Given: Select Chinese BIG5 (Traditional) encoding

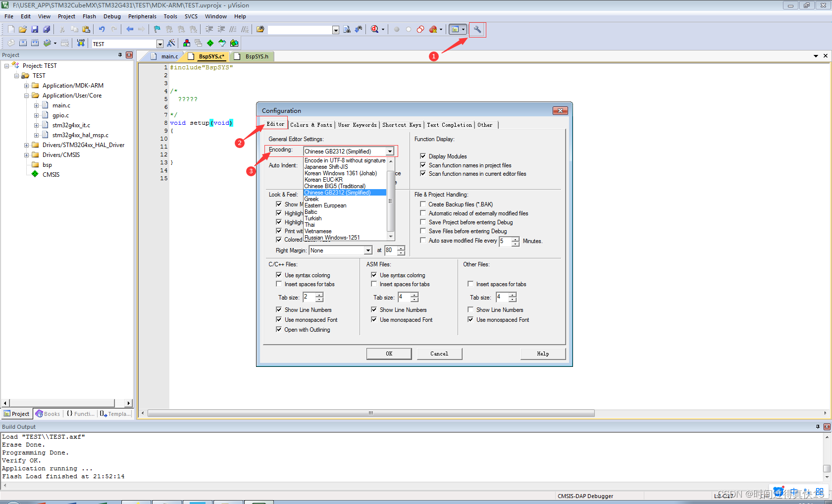Looking at the screenshot, I should (345, 186).
